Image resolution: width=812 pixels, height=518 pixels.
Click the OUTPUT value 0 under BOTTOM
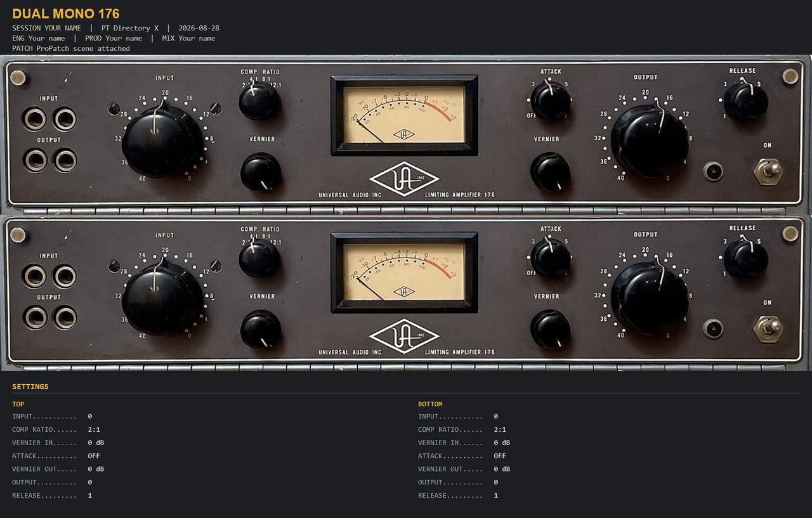496,482
